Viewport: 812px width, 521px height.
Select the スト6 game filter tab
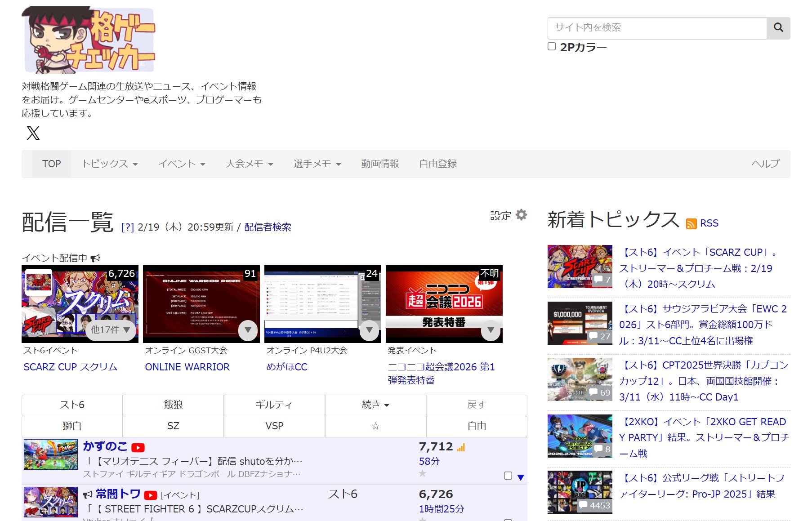[72, 405]
